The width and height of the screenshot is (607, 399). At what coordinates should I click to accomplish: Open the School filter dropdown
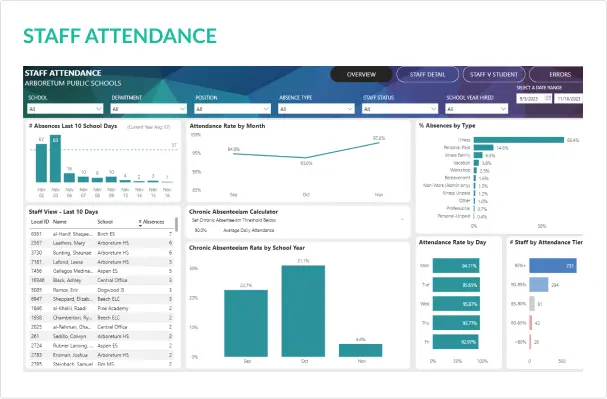click(x=65, y=109)
